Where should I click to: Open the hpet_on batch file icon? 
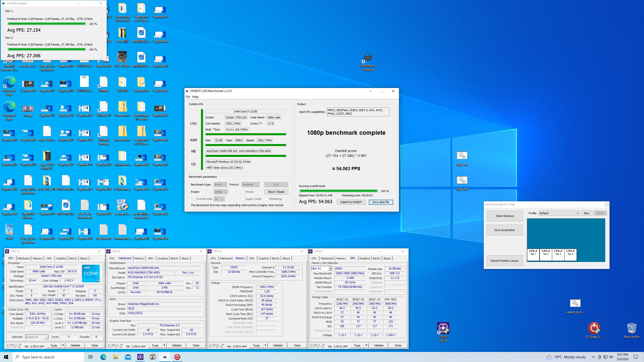click(x=462, y=159)
